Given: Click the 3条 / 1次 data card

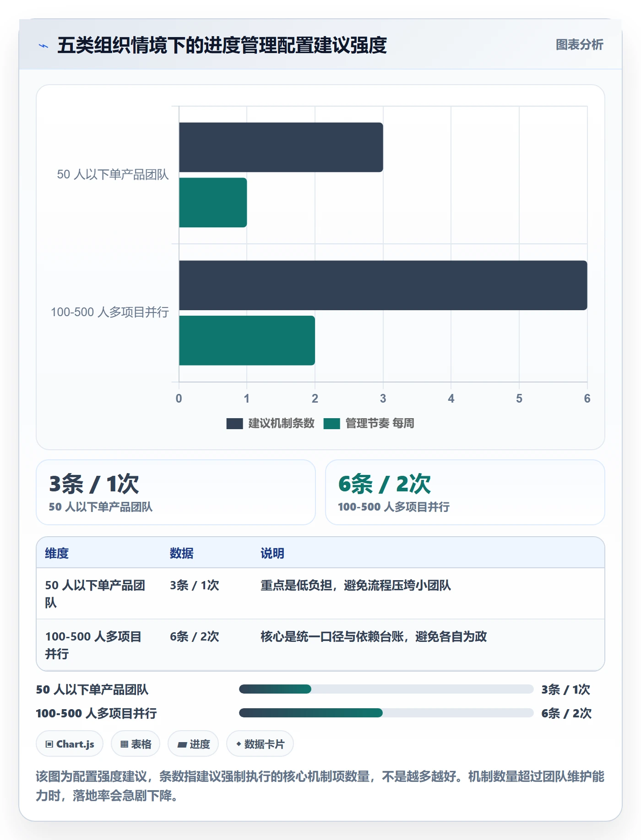Looking at the screenshot, I should (176, 492).
